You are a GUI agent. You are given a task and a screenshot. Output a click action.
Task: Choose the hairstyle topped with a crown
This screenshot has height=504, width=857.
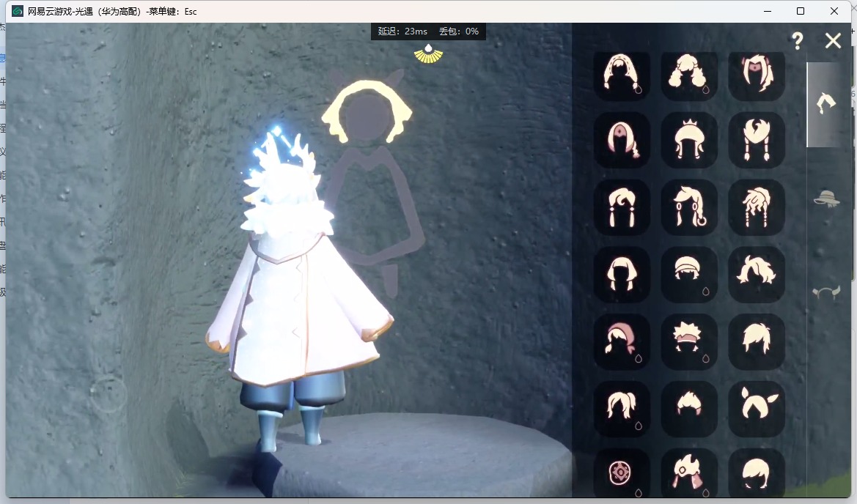pyautogui.click(x=688, y=141)
